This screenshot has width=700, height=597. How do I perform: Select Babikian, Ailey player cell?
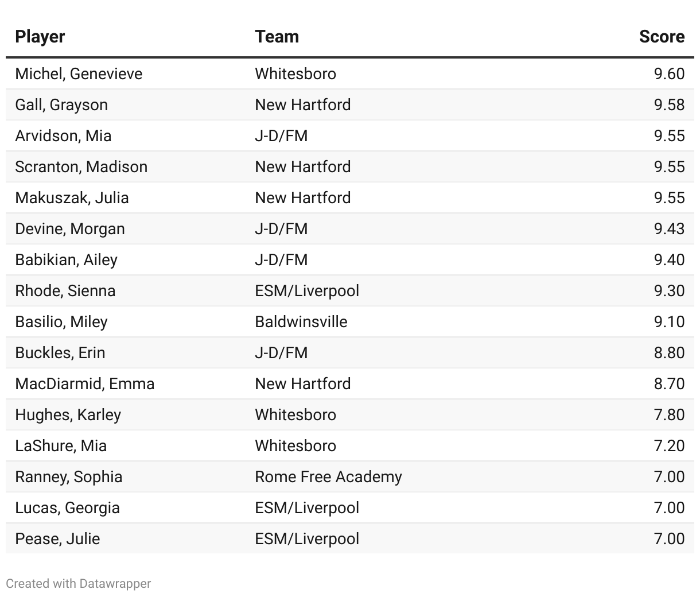pyautogui.click(x=66, y=260)
